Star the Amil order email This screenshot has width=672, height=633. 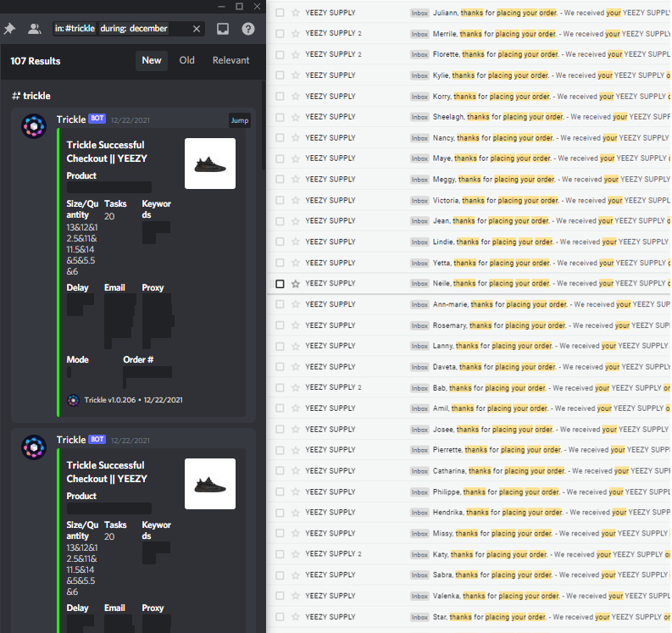(295, 408)
